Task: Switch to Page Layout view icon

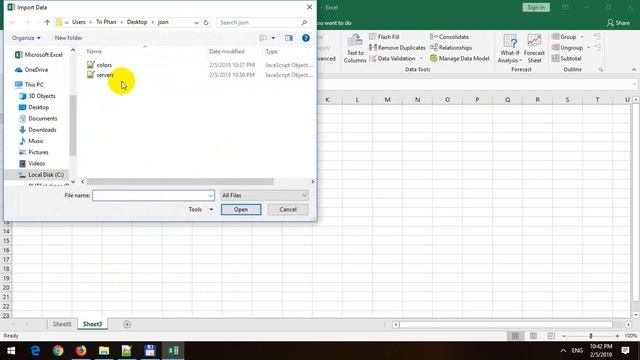Action: tap(533, 336)
